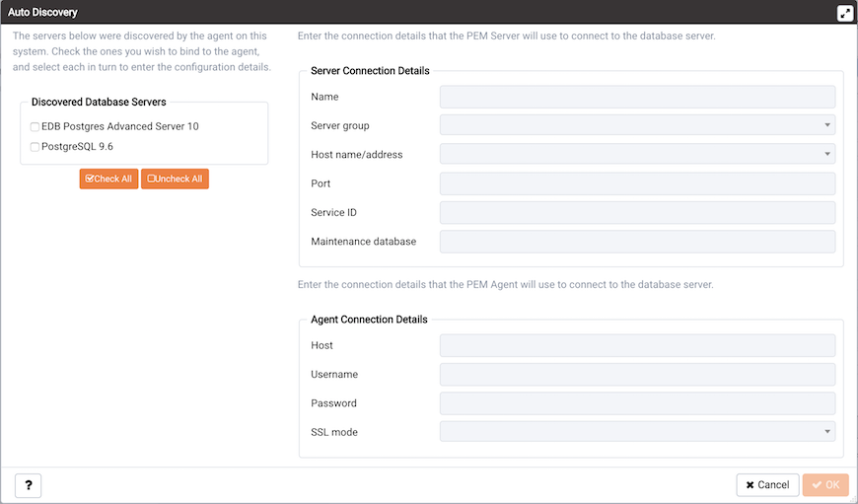Viewport: 858px width, 504px height.
Task: Click into the agent Host field
Action: pos(637,345)
